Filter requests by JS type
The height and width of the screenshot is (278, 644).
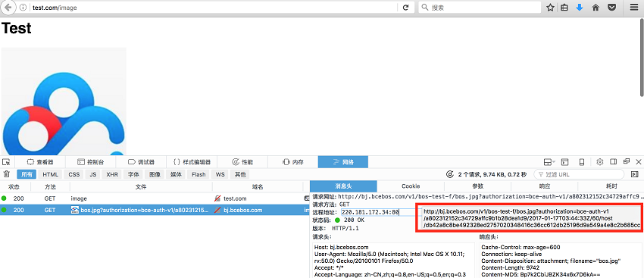(93, 174)
